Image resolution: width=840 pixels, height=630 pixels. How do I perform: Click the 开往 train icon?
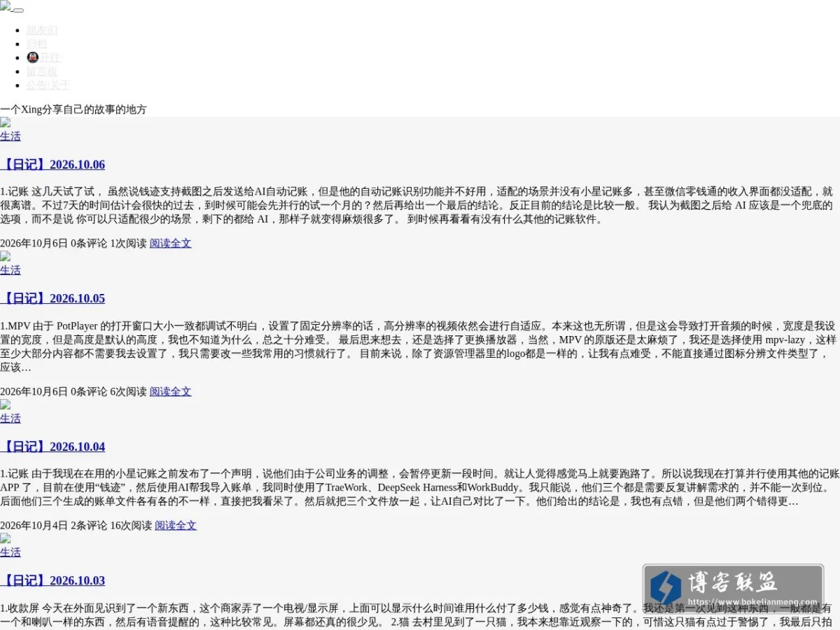point(32,57)
